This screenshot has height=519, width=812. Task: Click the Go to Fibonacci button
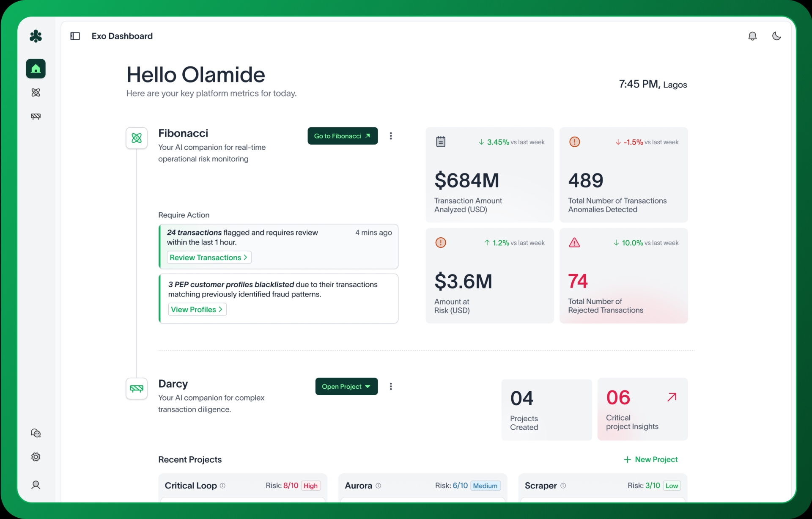[x=342, y=136]
